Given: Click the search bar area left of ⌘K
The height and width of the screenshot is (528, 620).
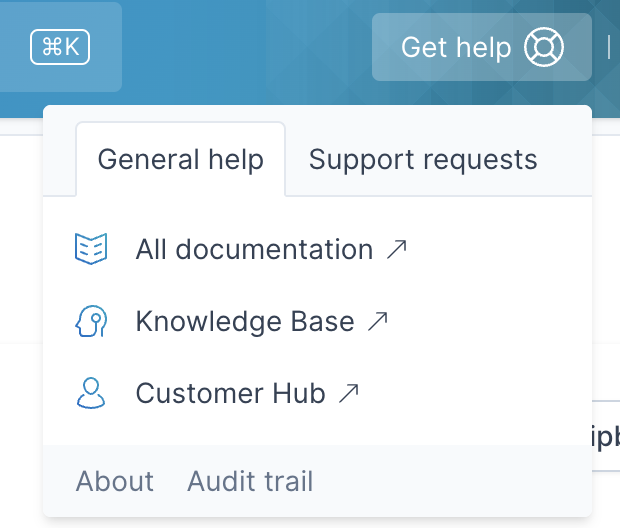Looking at the screenshot, I should (10, 47).
